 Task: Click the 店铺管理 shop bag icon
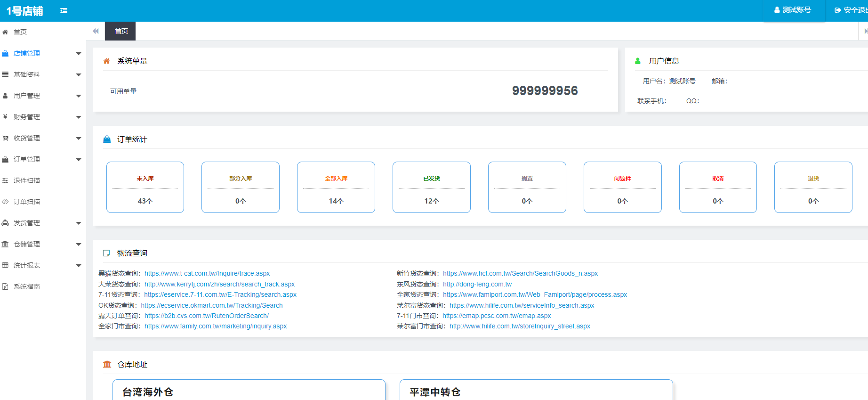tap(5, 53)
